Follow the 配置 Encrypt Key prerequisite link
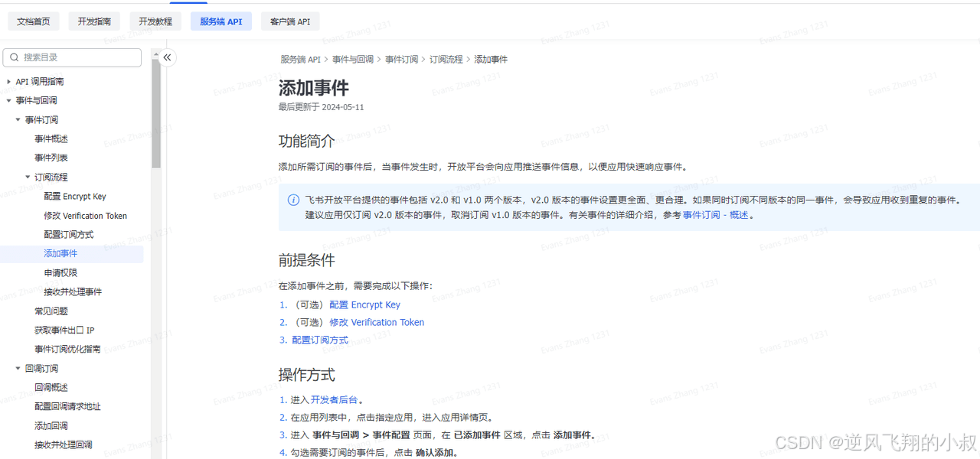This screenshot has width=980, height=459. 364,304
